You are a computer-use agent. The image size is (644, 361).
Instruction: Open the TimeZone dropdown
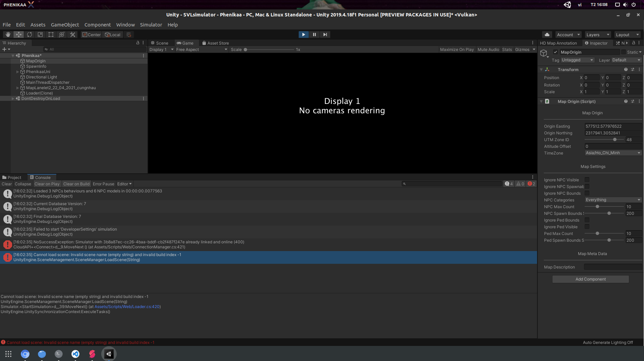tap(613, 153)
